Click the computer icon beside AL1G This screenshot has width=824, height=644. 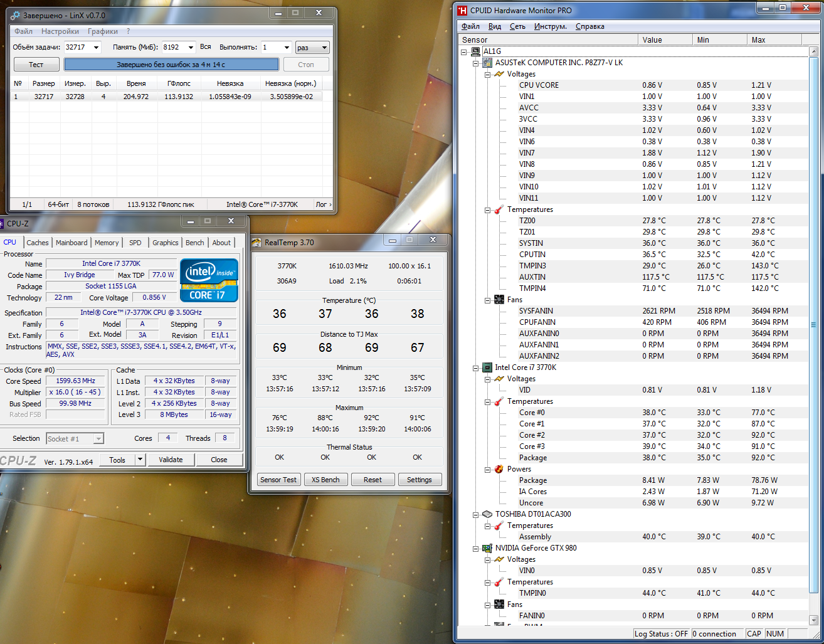coord(476,51)
